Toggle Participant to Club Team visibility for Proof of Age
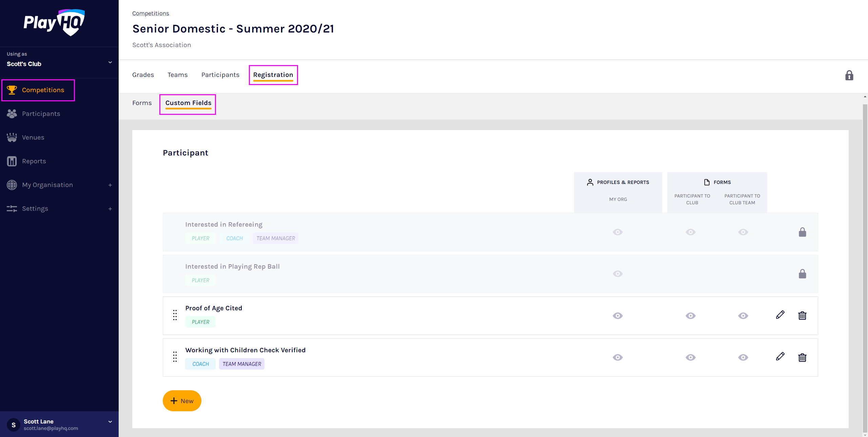The height and width of the screenshot is (437, 868). (x=743, y=316)
